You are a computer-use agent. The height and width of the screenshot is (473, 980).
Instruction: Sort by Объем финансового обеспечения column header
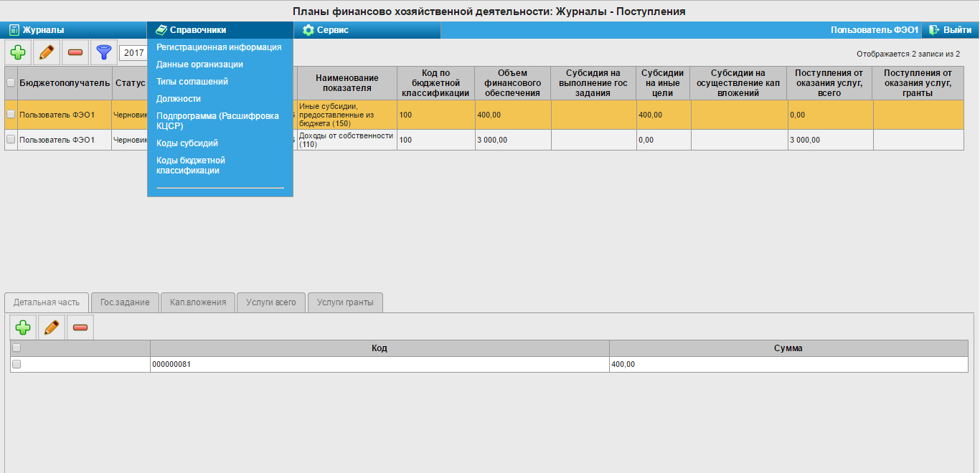point(512,83)
